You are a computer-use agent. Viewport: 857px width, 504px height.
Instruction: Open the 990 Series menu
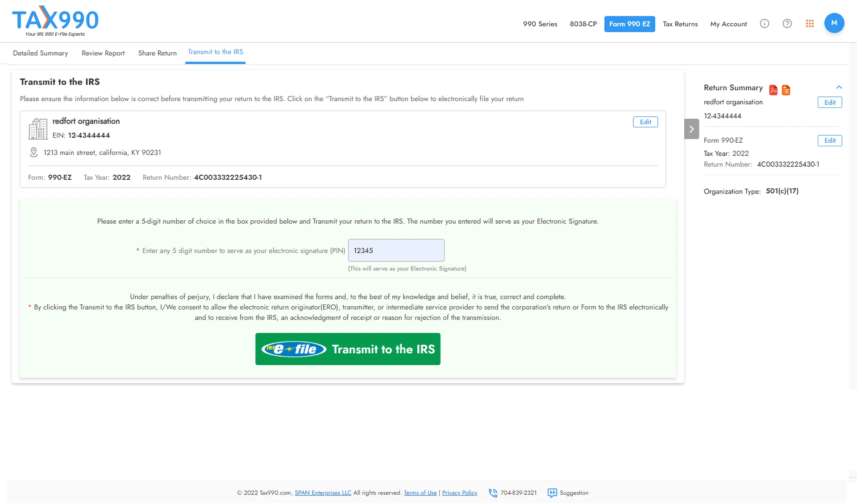(x=540, y=24)
